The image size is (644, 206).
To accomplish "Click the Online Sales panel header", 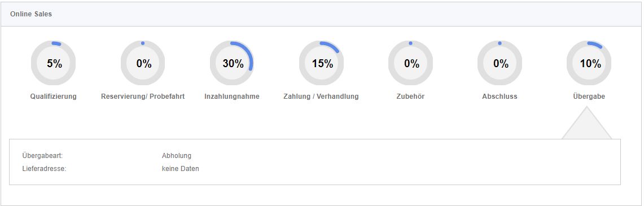I will tap(321, 14).
